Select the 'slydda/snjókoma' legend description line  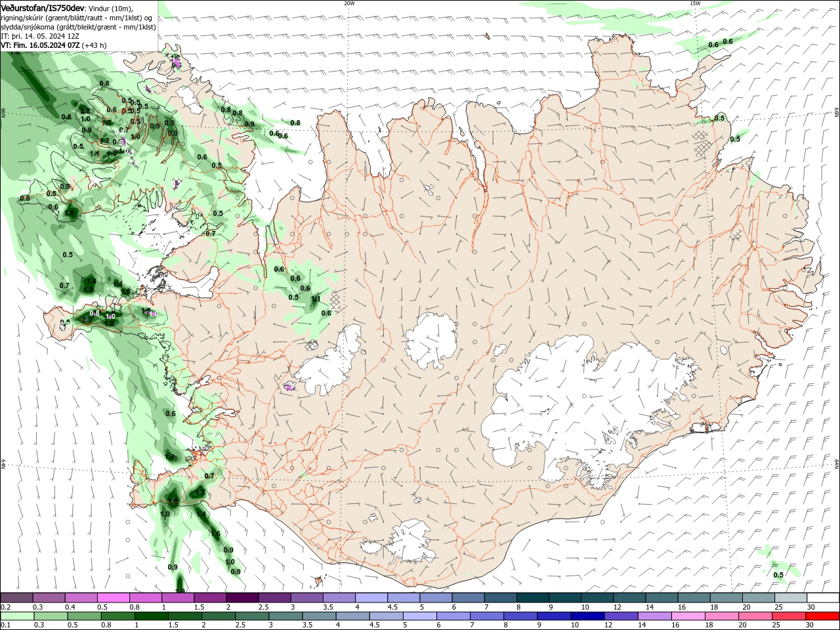point(78,27)
